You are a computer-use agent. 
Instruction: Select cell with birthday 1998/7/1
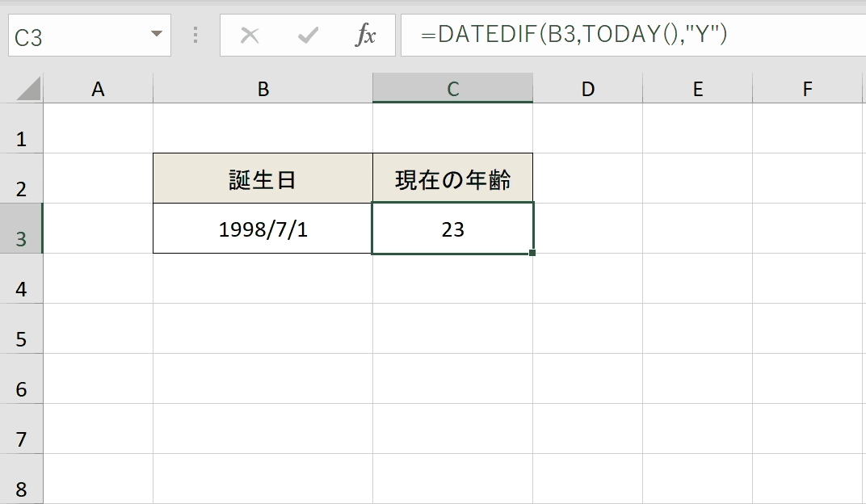(263, 228)
